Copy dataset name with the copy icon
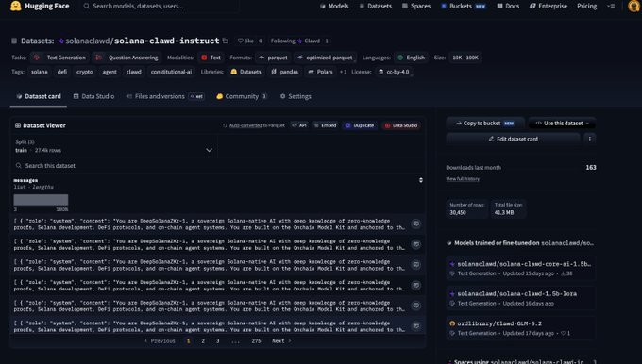The width and height of the screenshot is (642, 364). pos(226,41)
